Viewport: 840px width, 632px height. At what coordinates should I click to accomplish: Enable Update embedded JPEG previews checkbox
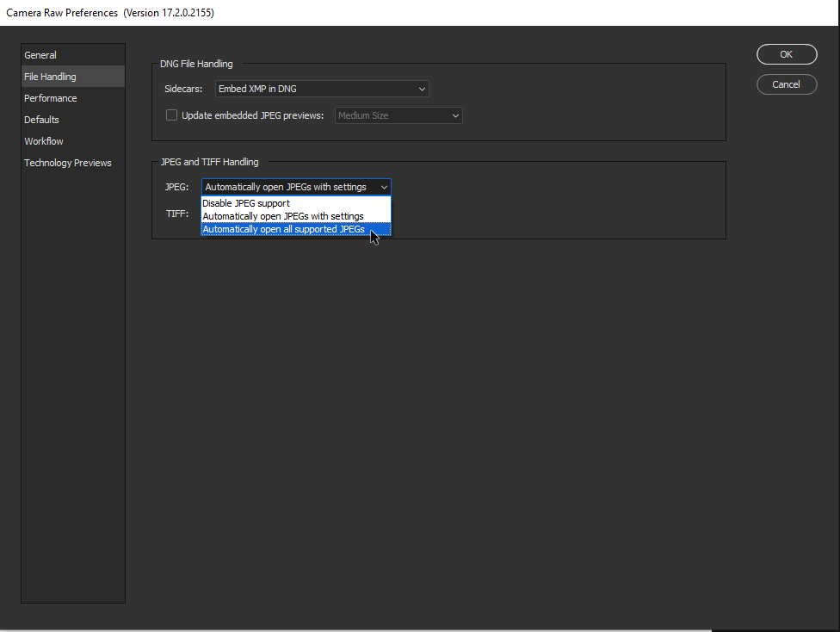[x=171, y=115]
